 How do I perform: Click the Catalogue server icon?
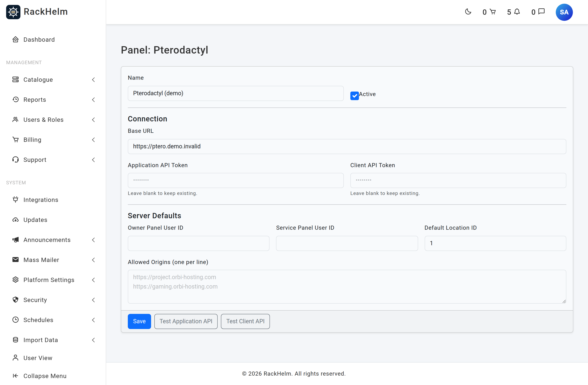click(x=16, y=79)
